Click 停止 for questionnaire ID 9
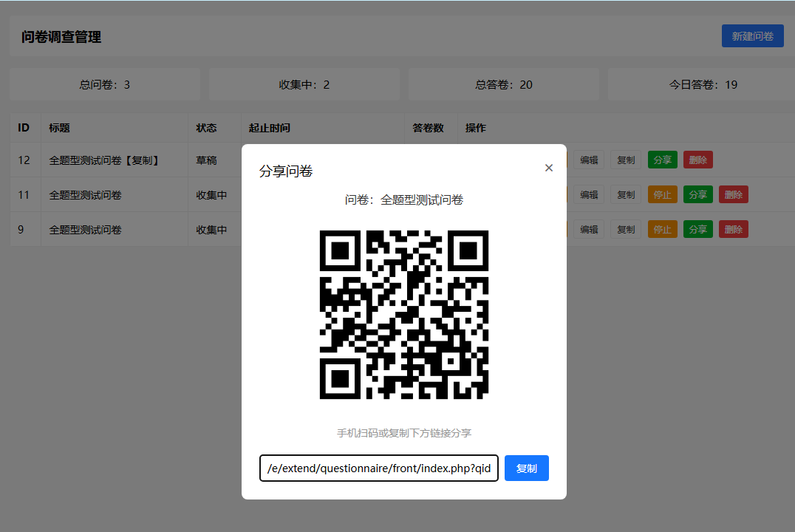 662,229
